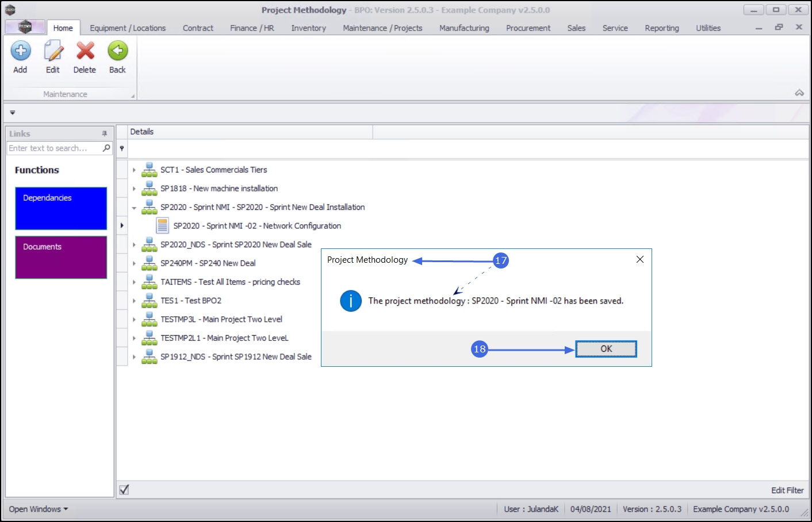The width and height of the screenshot is (812, 522).
Task: Open the Procurement tab
Action: pyautogui.click(x=528, y=28)
